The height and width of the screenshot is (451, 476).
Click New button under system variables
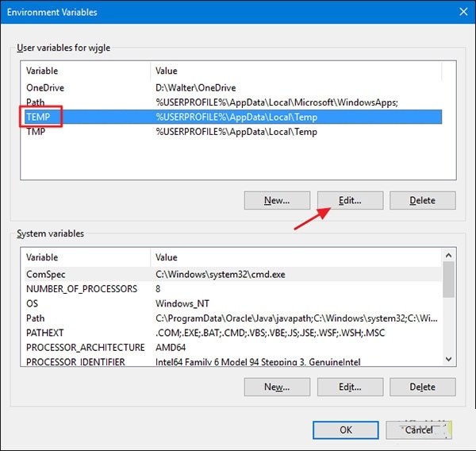click(277, 387)
